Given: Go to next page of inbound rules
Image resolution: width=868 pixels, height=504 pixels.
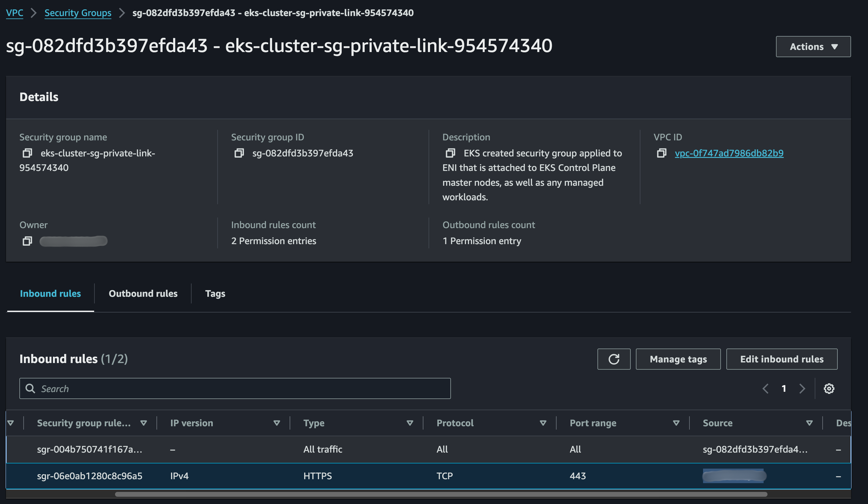Looking at the screenshot, I should 802,389.
